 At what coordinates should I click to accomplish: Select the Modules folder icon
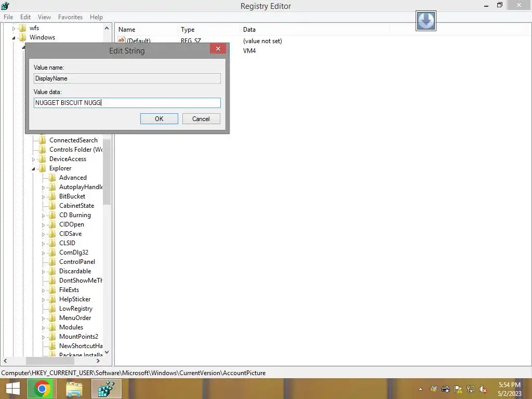(52, 327)
